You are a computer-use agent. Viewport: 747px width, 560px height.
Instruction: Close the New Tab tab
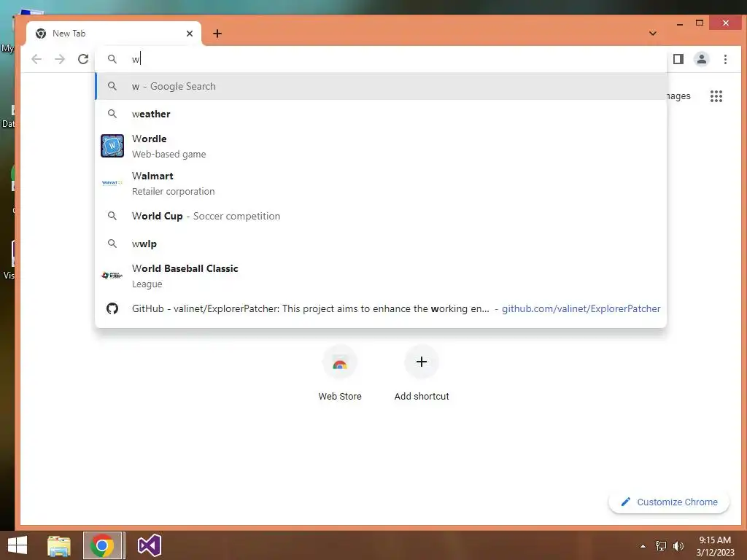coord(190,34)
